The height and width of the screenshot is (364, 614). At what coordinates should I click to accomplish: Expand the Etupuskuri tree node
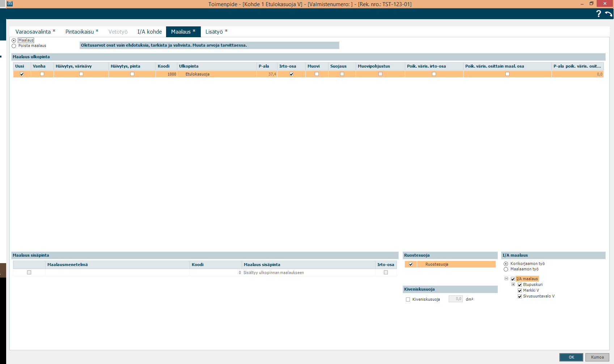[513, 284]
